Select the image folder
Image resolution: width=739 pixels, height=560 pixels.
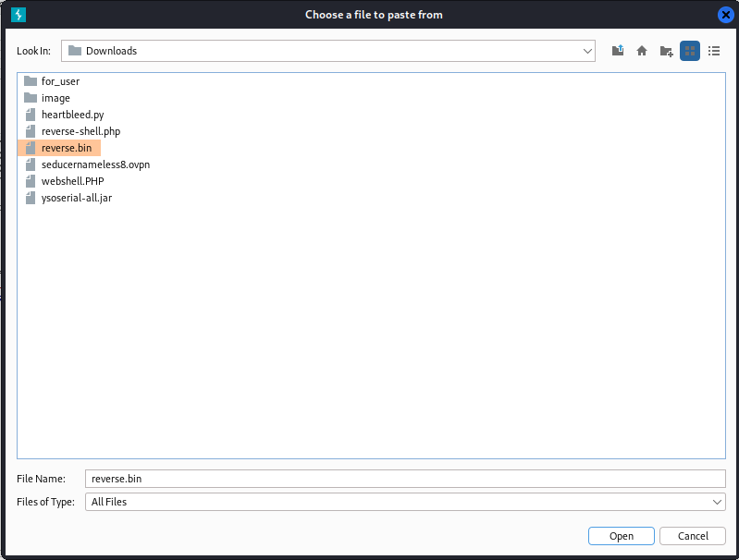coord(47,98)
